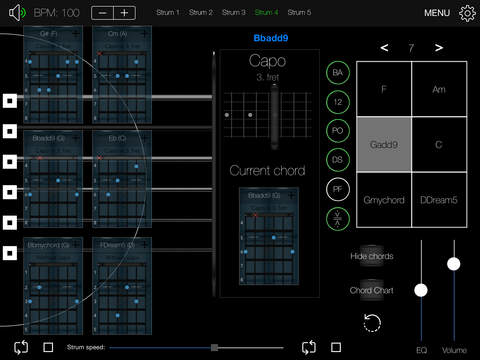Click the flip/mirror arrows circle icon

[338, 219]
